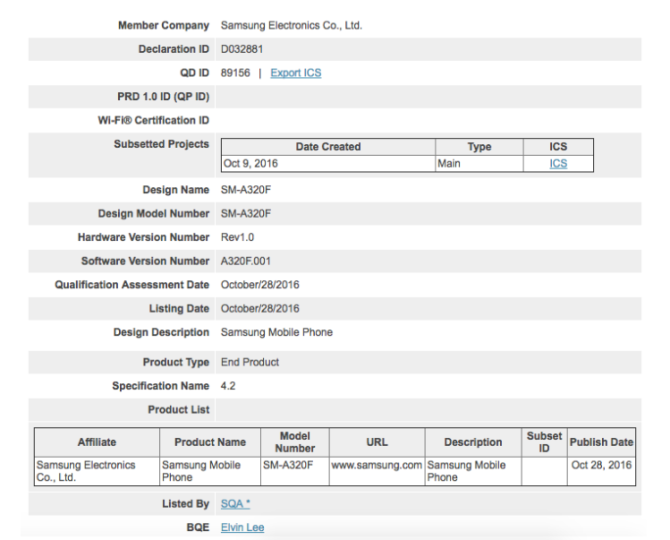Image resolution: width=670 pixels, height=540 pixels.
Task: Click the URL column header
Action: pos(376,442)
